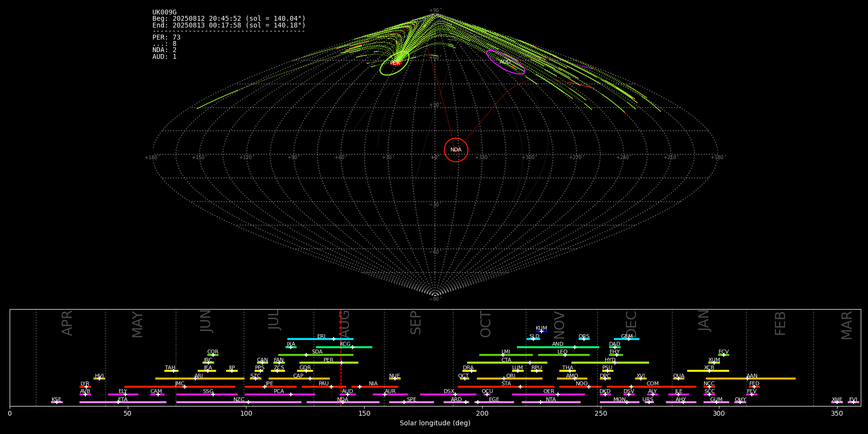The height and width of the screenshot is (434, 868).
Task: Click the PAU shower bar in timeline
Action: [324, 387]
